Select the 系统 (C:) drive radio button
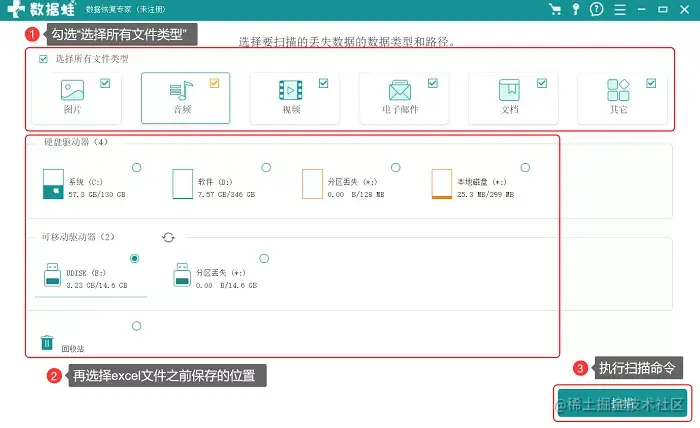Viewport: 700px width, 428px height. pos(137,167)
